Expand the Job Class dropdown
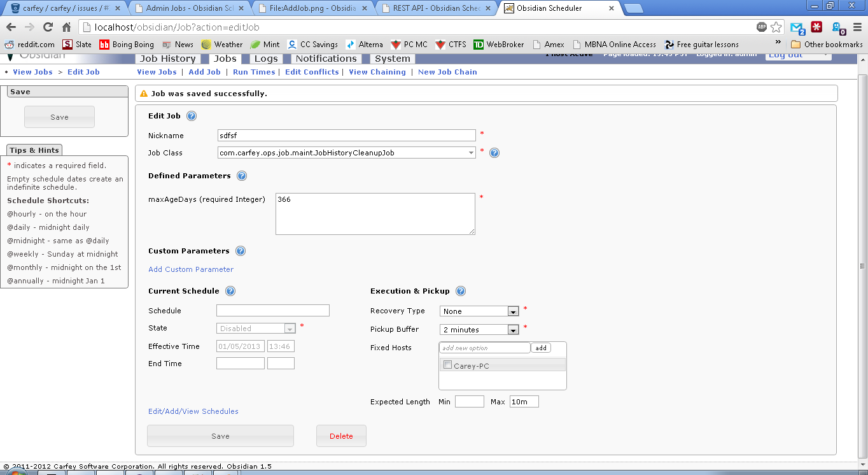This screenshot has width=868, height=475. coord(471,153)
